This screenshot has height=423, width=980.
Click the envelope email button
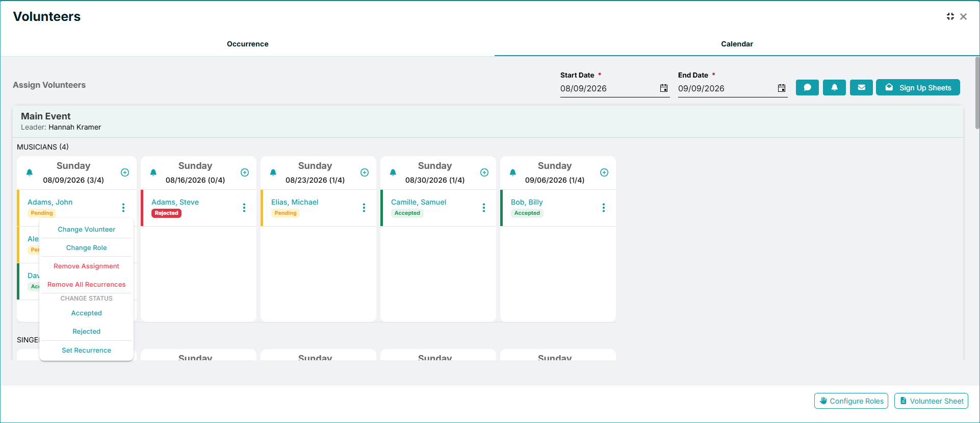click(861, 87)
